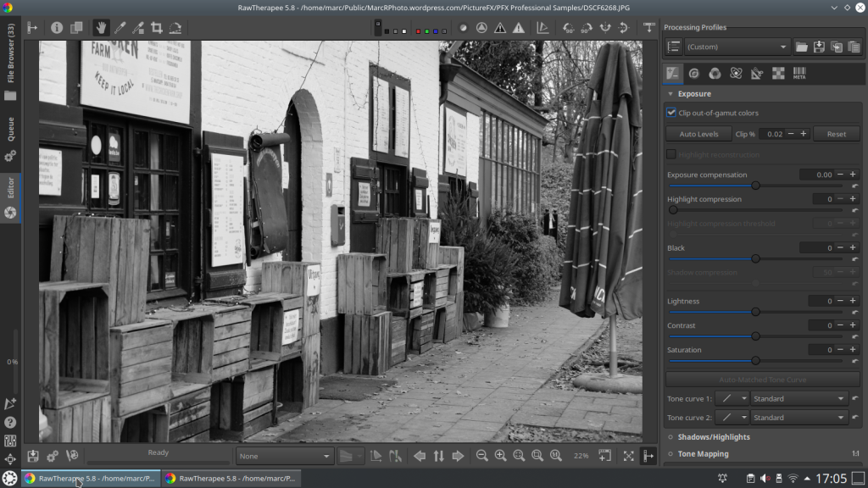Expand the Shadows/Highlights section
Viewport: 868px width, 488px height.
pos(713,437)
